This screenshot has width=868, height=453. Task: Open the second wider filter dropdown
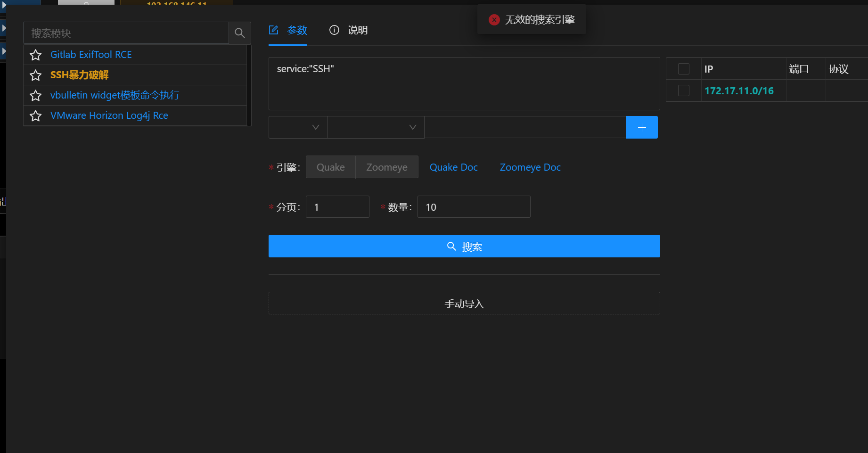(376, 127)
